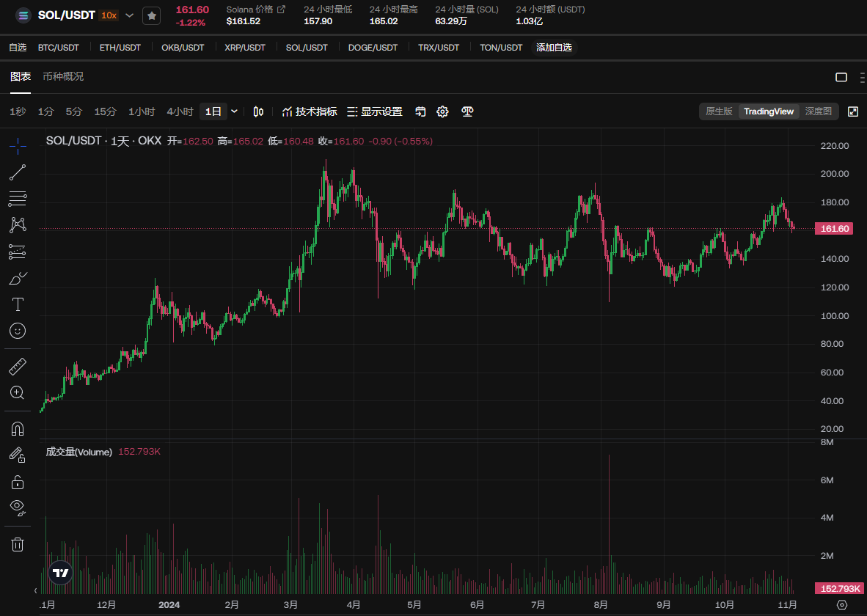Select the text annotation tool

[x=18, y=304]
